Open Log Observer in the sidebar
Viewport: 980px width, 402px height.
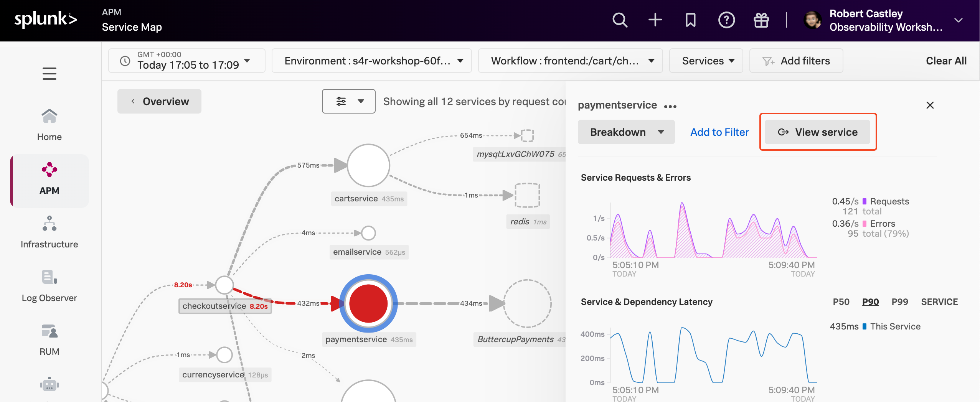click(49, 286)
